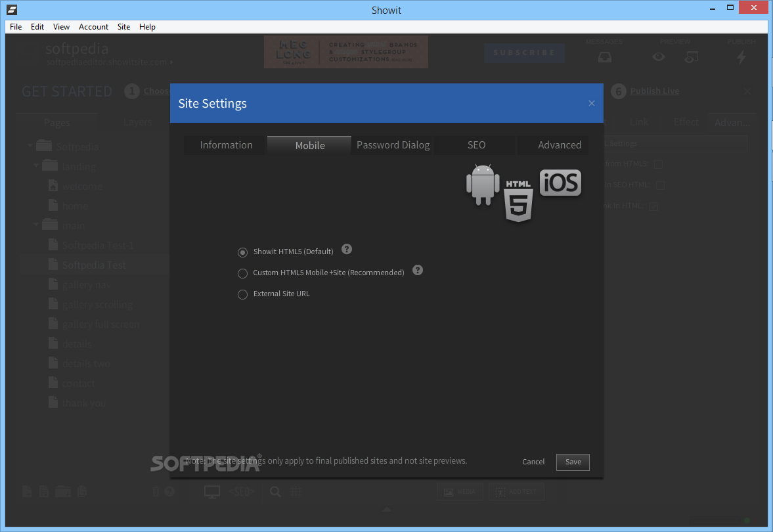Click the question mark icon beside trash
The width and height of the screenshot is (773, 532).
pyautogui.click(x=169, y=491)
